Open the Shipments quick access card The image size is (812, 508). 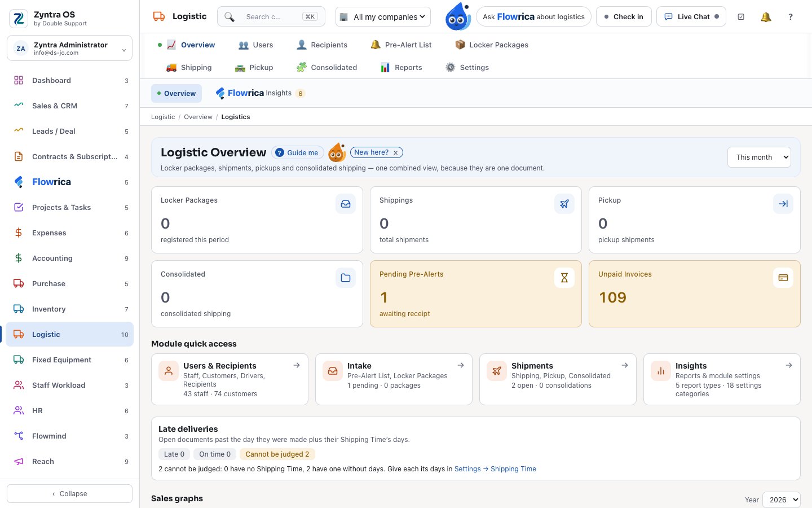pyautogui.click(x=558, y=379)
